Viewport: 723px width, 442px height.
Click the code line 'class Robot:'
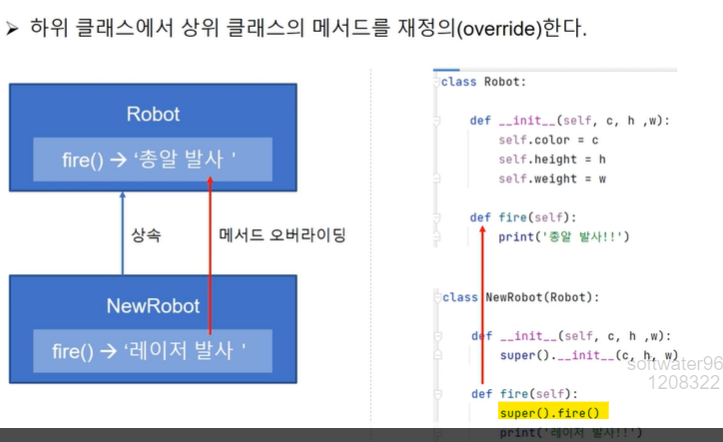click(x=483, y=82)
